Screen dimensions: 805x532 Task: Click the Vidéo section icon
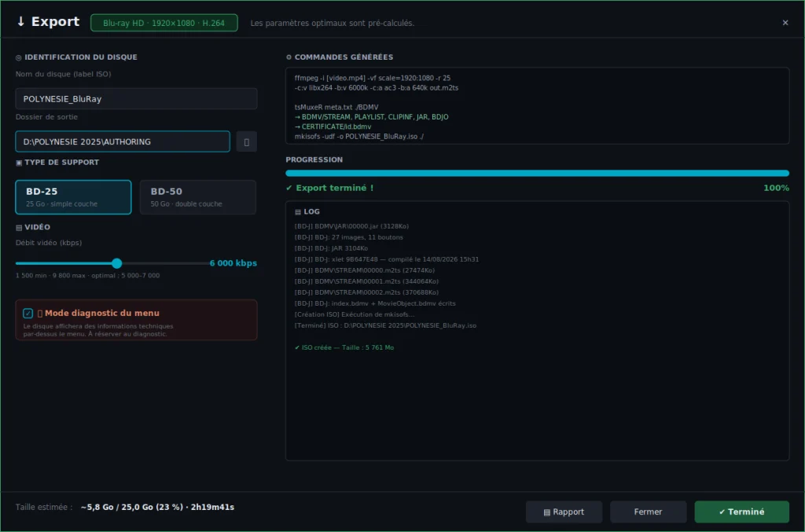tap(19, 227)
